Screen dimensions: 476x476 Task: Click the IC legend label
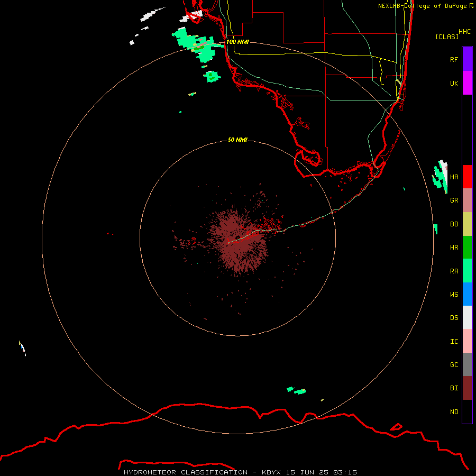click(454, 342)
